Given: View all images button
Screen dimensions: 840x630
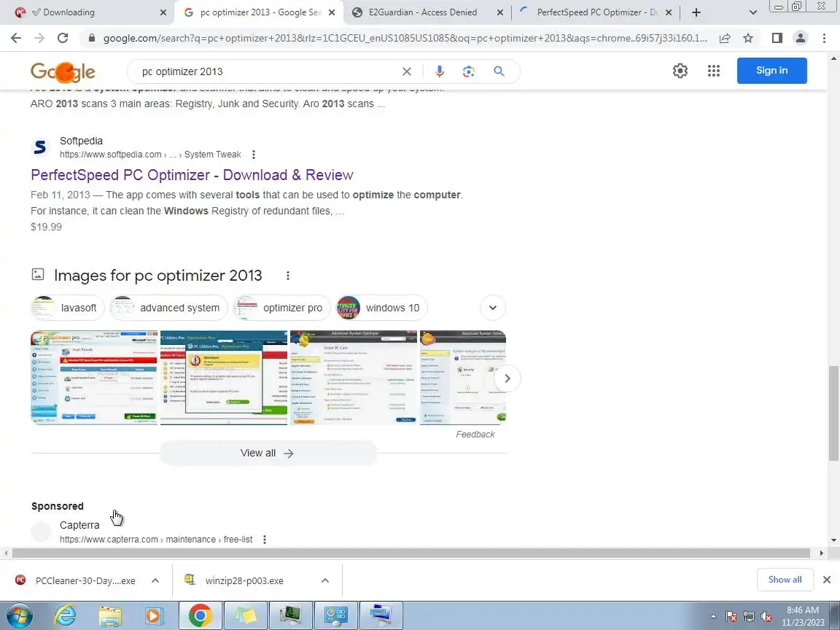Looking at the screenshot, I should coord(268,454).
